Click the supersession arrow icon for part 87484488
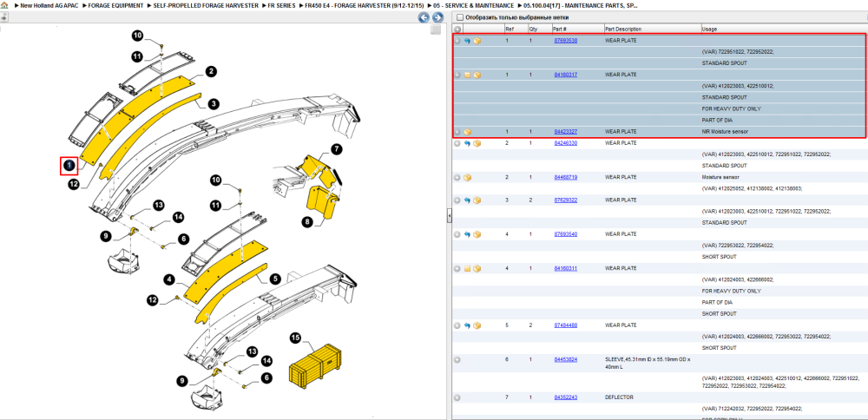This screenshot has height=420, width=868. [467, 325]
